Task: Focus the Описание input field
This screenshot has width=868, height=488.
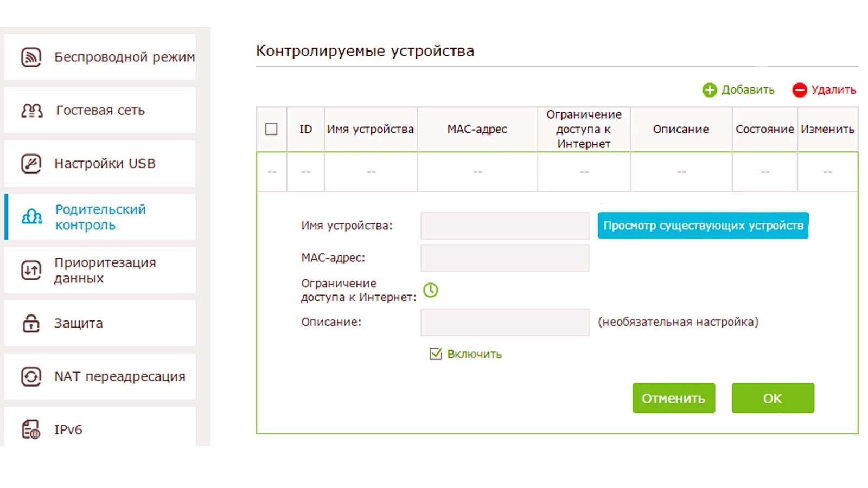Action: 505,322
